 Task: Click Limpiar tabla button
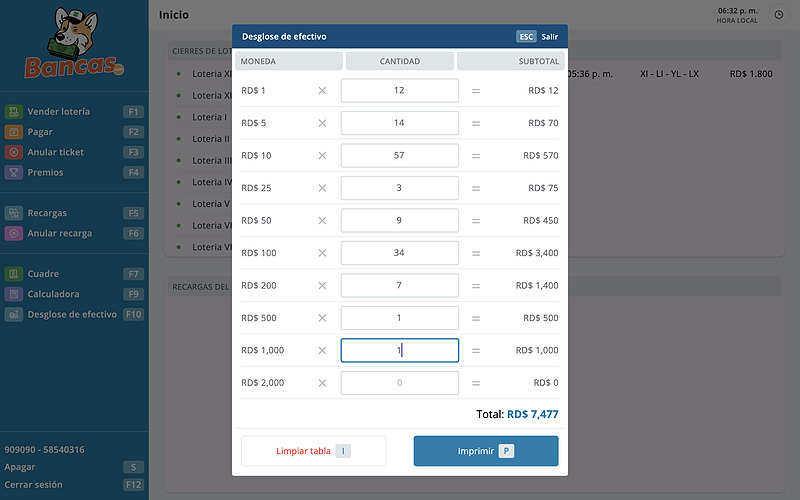click(x=313, y=451)
